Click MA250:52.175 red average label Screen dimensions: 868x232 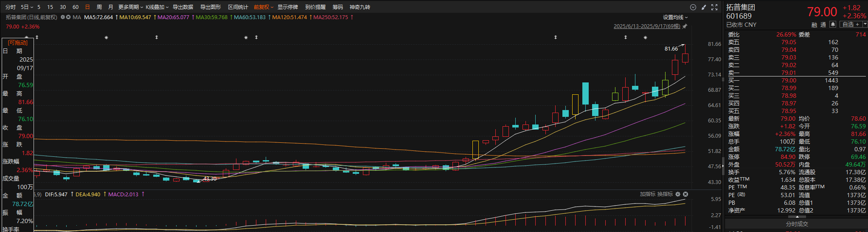331,17
